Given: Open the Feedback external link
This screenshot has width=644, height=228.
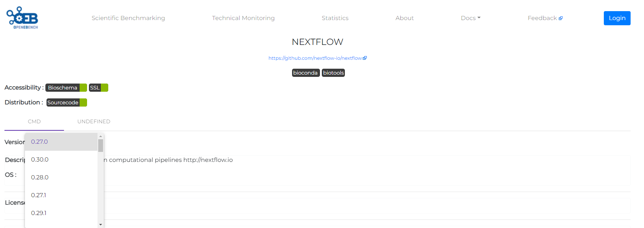Looking at the screenshot, I should click(545, 18).
